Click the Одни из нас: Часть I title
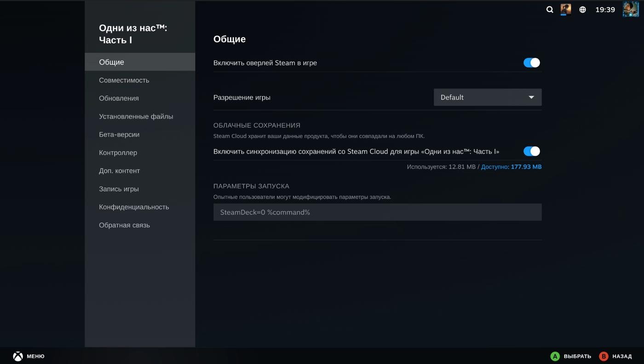This screenshot has width=644, height=364. point(133,34)
